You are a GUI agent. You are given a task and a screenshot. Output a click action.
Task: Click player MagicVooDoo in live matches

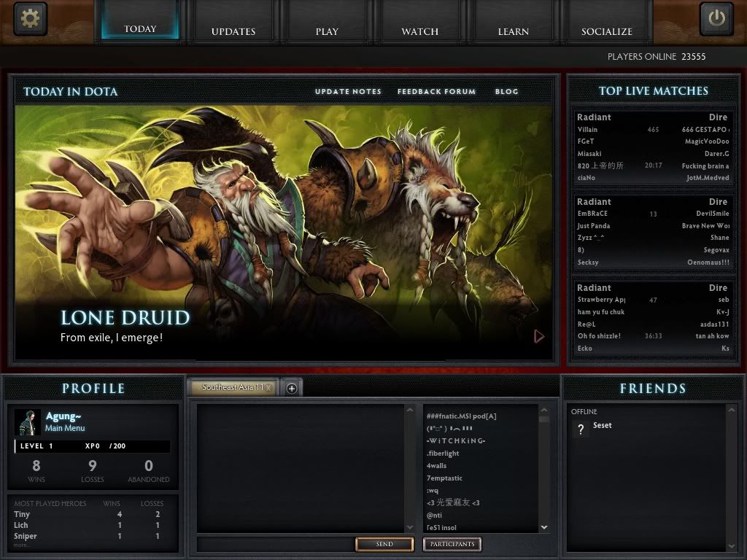(707, 141)
